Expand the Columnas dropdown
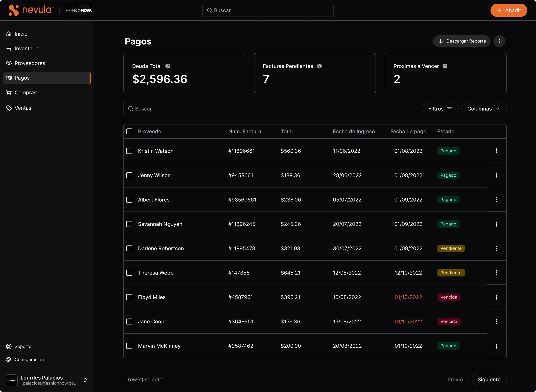 point(484,109)
